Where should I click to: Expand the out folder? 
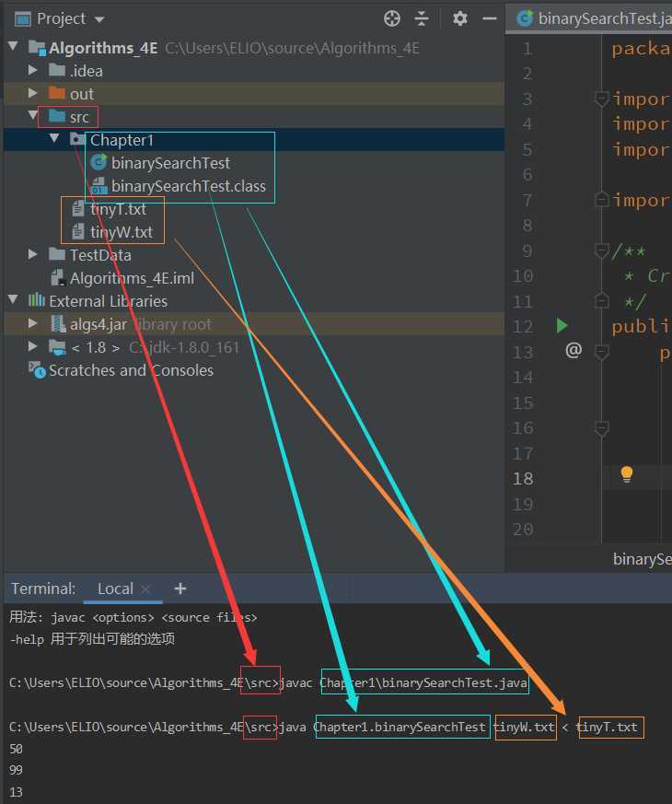click(33, 93)
